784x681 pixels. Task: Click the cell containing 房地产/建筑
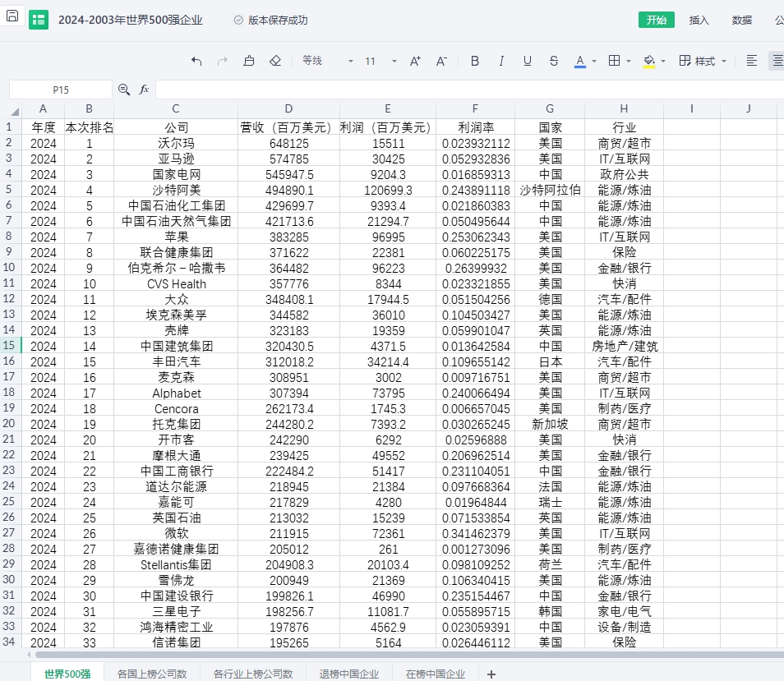click(x=625, y=346)
